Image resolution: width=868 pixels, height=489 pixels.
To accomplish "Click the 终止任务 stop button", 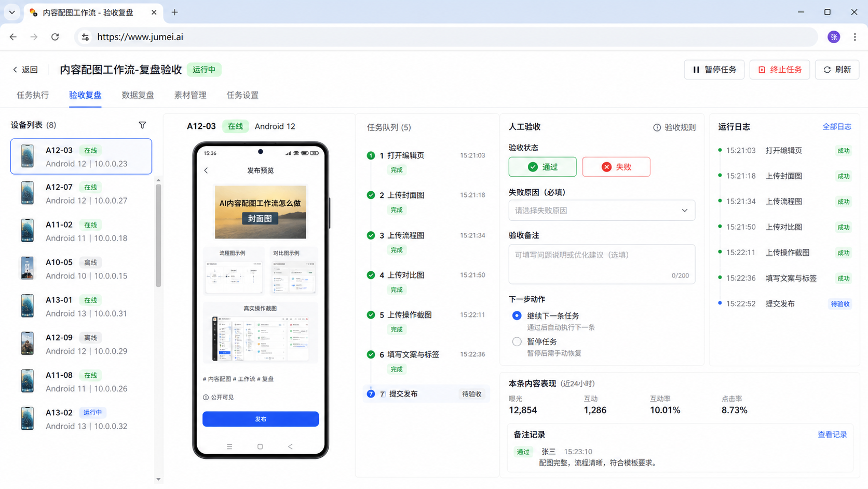I will 780,70.
